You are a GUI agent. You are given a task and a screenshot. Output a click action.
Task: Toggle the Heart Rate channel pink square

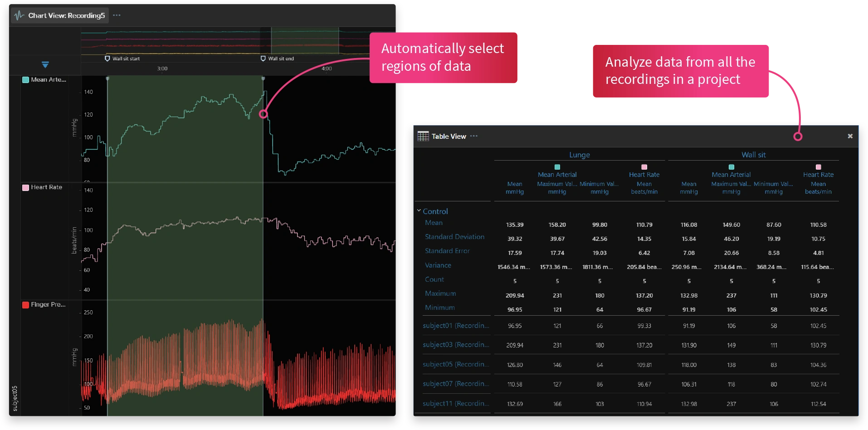[26, 187]
